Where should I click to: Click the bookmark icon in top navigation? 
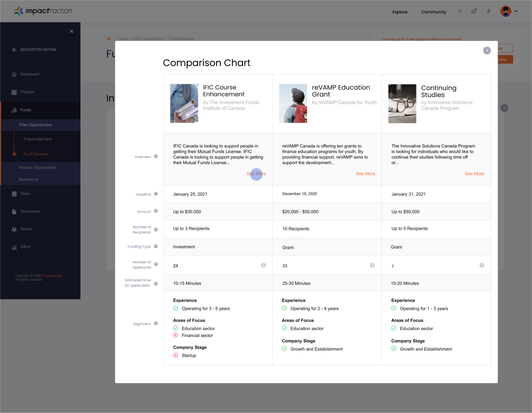coord(459,11)
